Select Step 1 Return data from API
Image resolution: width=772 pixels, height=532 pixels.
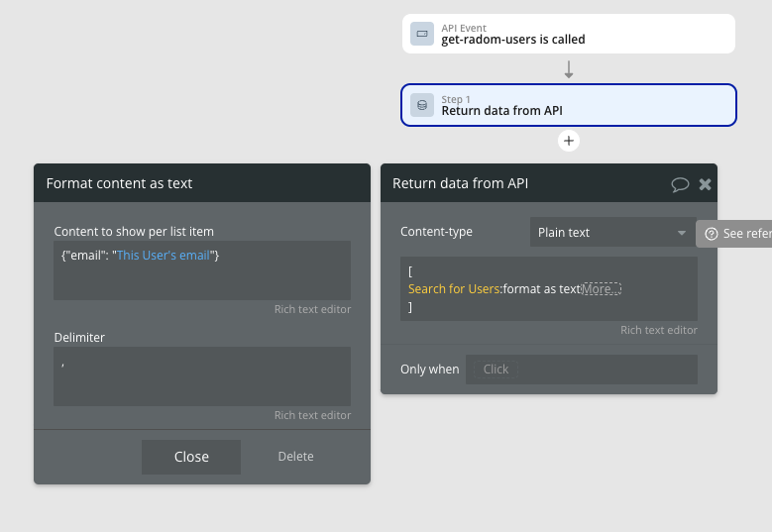click(x=569, y=105)
